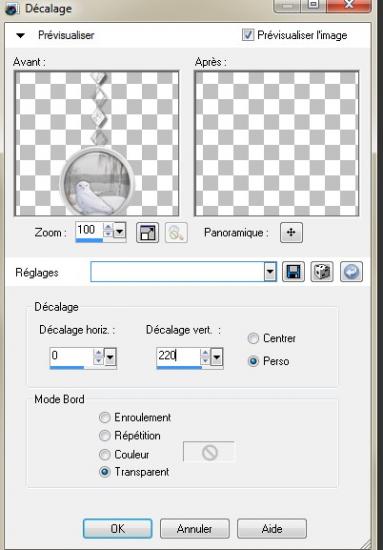Click the grayed-out proof preview icon
The width and height of the screenshot is (383, 550).
point(176,233)
